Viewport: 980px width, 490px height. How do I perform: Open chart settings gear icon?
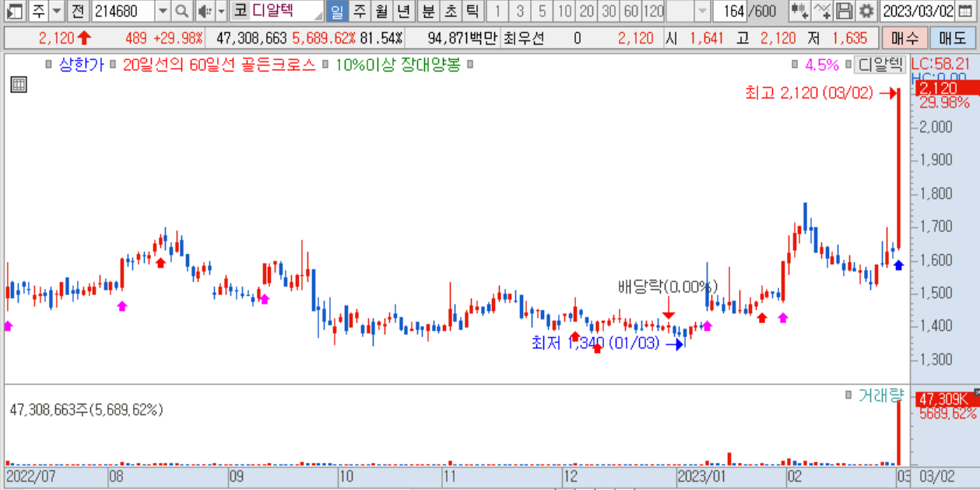click(866, 11)
